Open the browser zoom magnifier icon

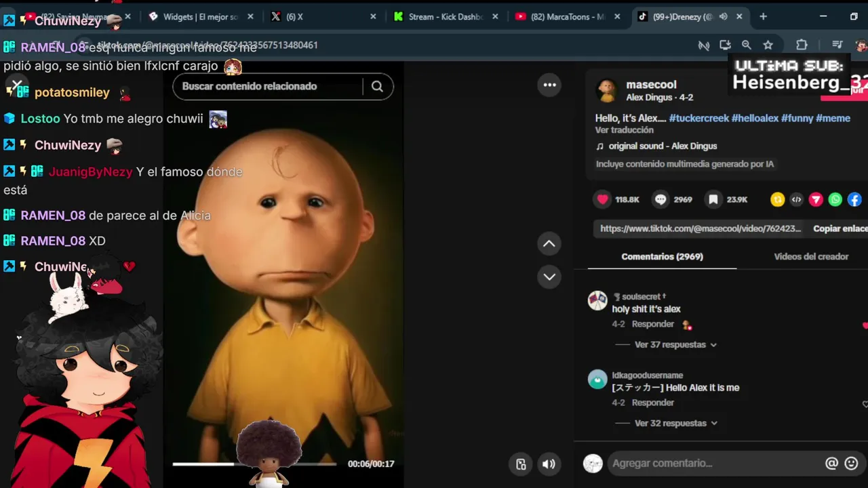(x=747, y=45)
